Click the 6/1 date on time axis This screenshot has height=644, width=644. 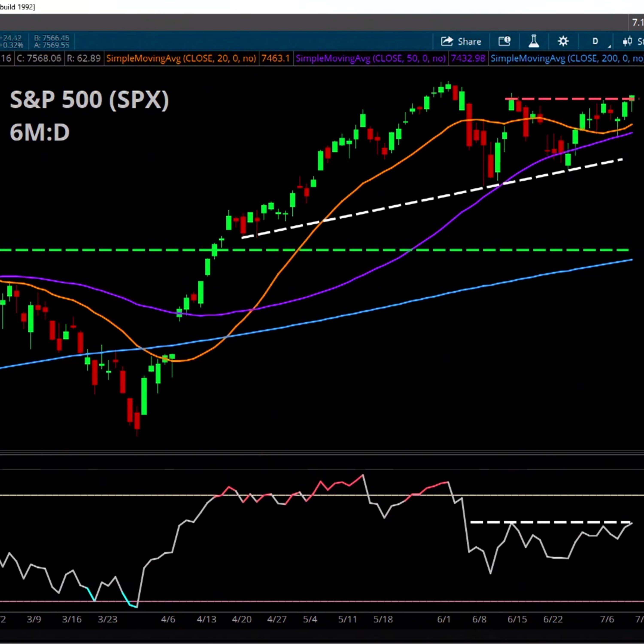[x=444, y=619]
